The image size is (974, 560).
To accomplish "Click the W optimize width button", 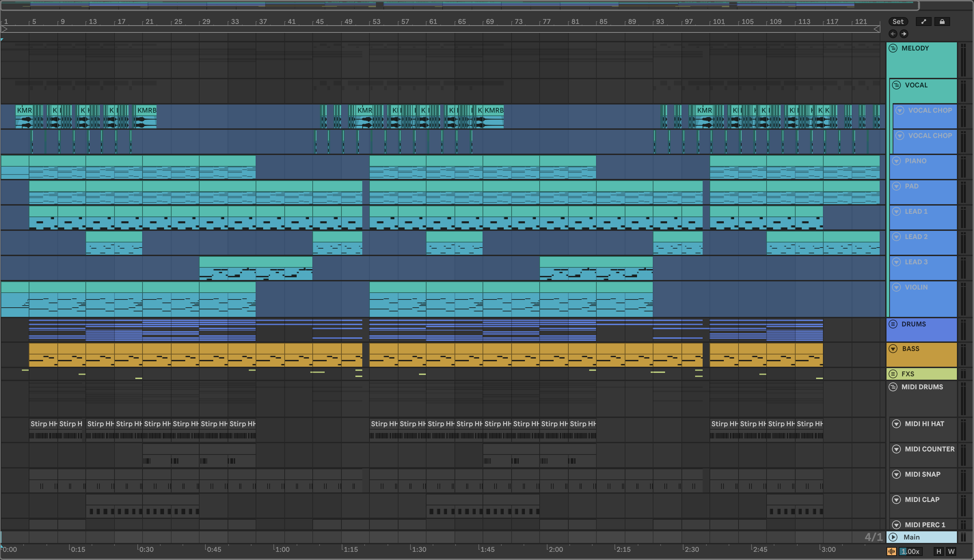I will pyautogui.click(x=951, y=551).
